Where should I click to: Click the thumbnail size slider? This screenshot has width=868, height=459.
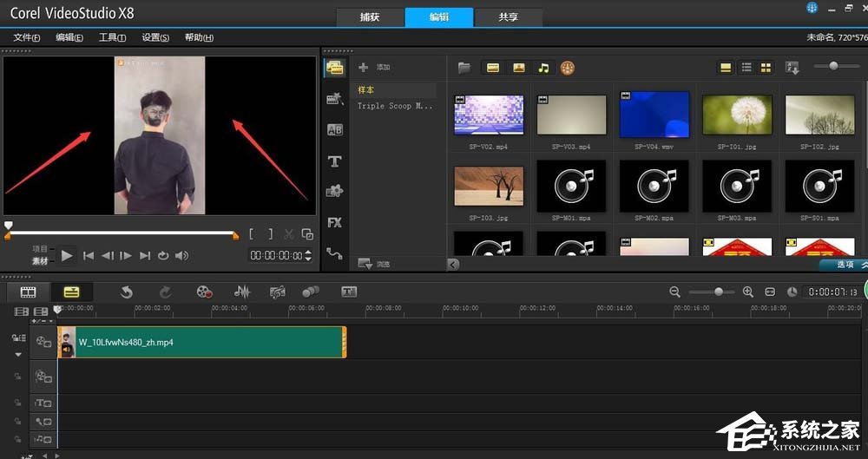[x=833, y=67]
